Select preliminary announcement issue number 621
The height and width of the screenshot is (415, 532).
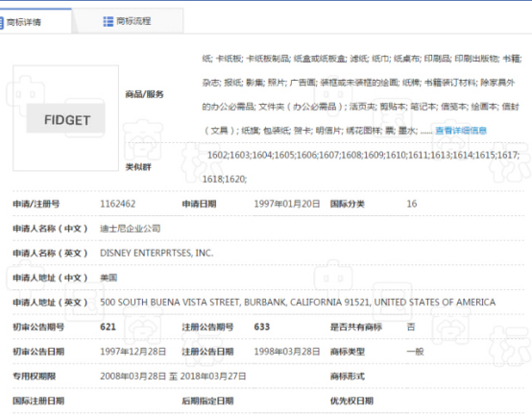pyautogui.click(x=108, y=327)
